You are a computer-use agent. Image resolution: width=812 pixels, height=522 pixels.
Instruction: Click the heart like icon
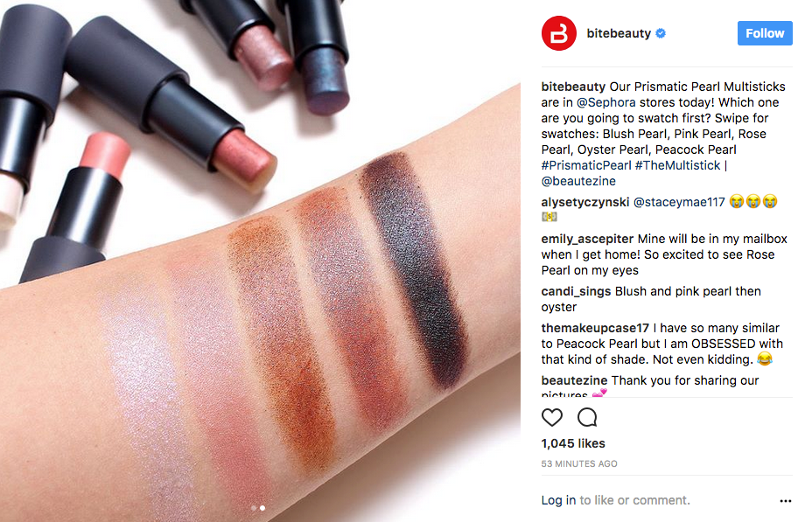pos(551,417)
